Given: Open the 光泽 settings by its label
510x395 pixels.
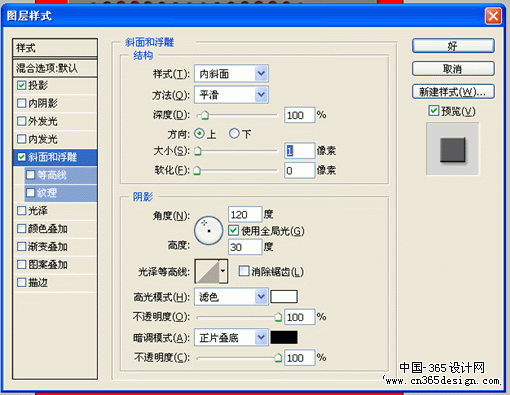Looking at the screenshot, I should click(38, 211).
